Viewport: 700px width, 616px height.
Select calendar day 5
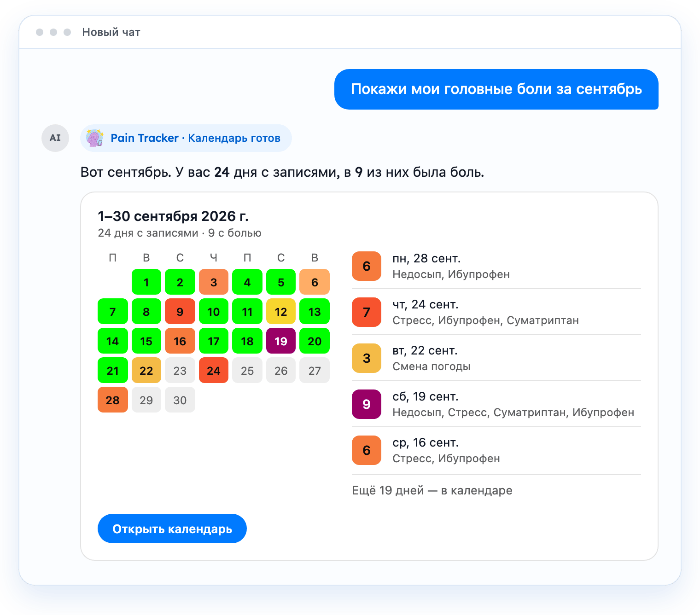click(x=281, y=282)
